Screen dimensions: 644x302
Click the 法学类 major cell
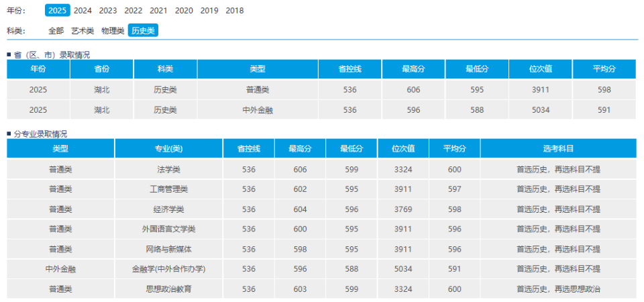169,170
